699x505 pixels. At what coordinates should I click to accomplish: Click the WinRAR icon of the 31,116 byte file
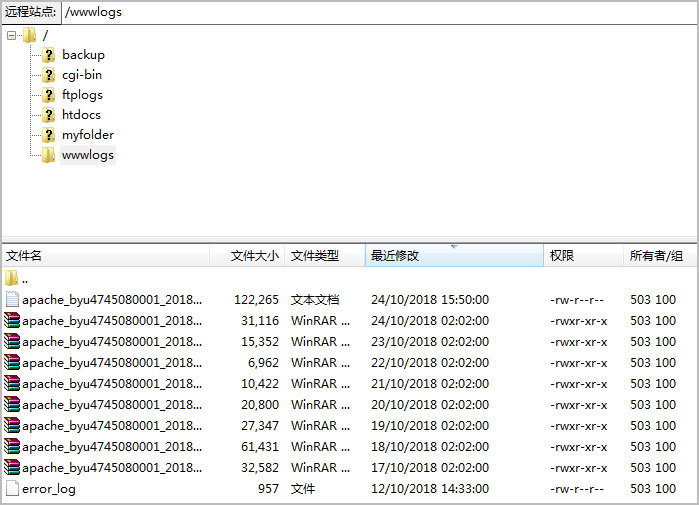[x=12, y=321]
